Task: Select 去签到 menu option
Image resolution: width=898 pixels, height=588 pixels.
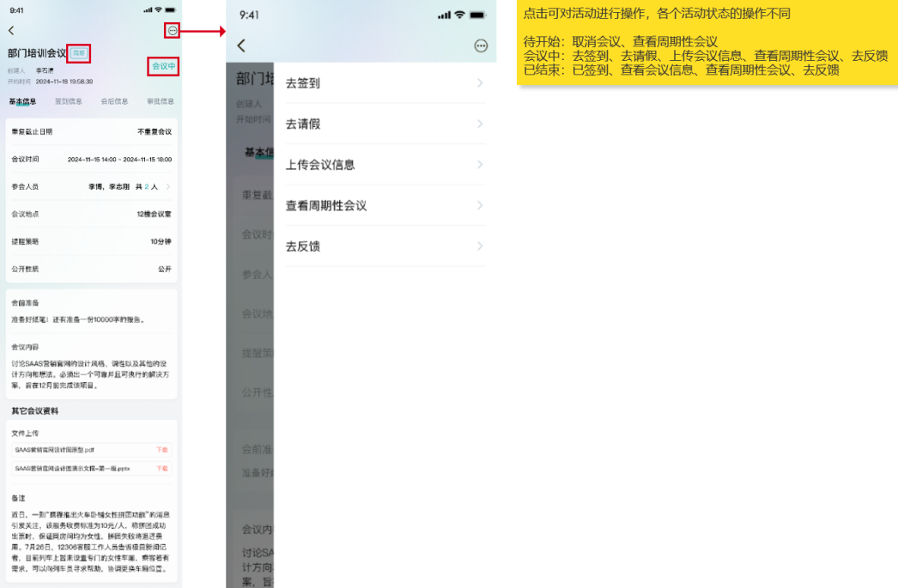Action: [384, 83]
